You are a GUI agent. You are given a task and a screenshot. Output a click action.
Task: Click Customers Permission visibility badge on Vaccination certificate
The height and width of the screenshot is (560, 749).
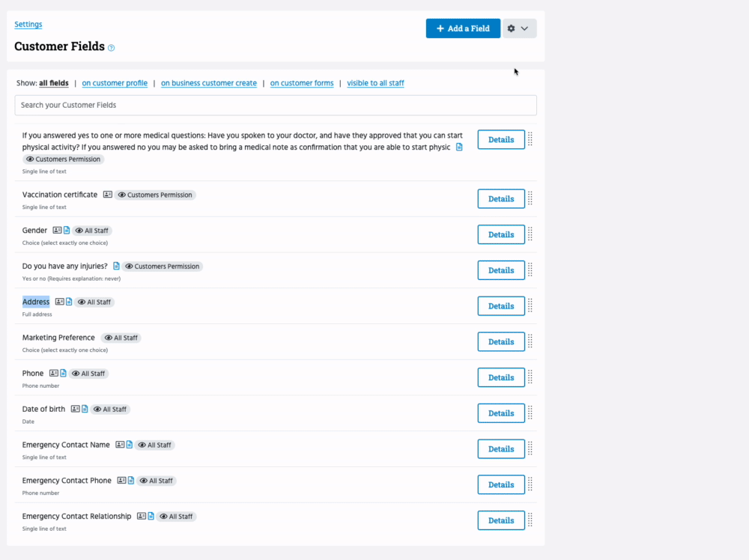click(155, 195)
